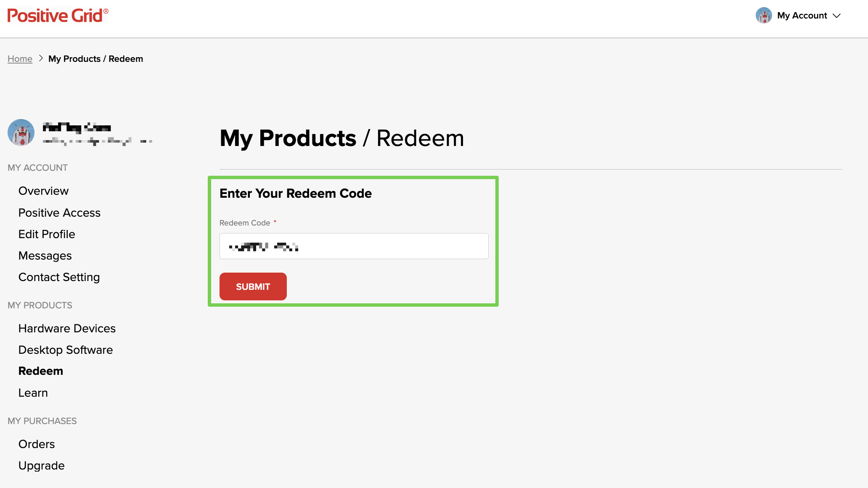
Task: Click My Products / Redeem breadcrumb text
Action: pyautogui.click(x=95, y=59)
